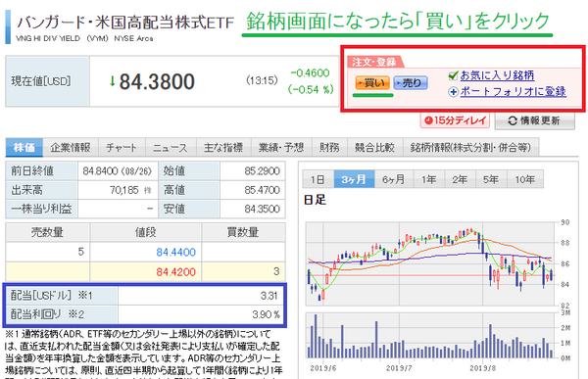Click the 値段 column header
Screen dimensions: 588x379
click(145, 232)
